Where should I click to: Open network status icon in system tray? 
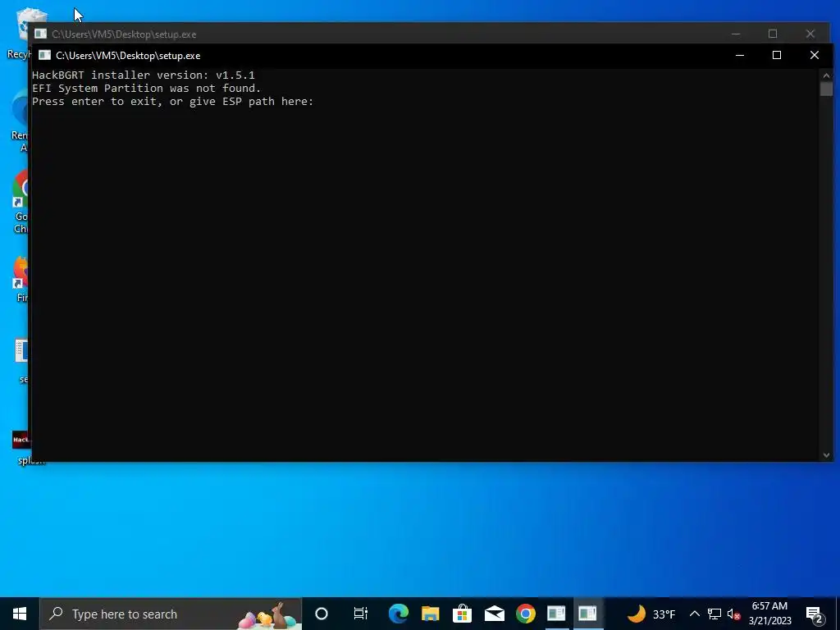(x=714, y=614)
